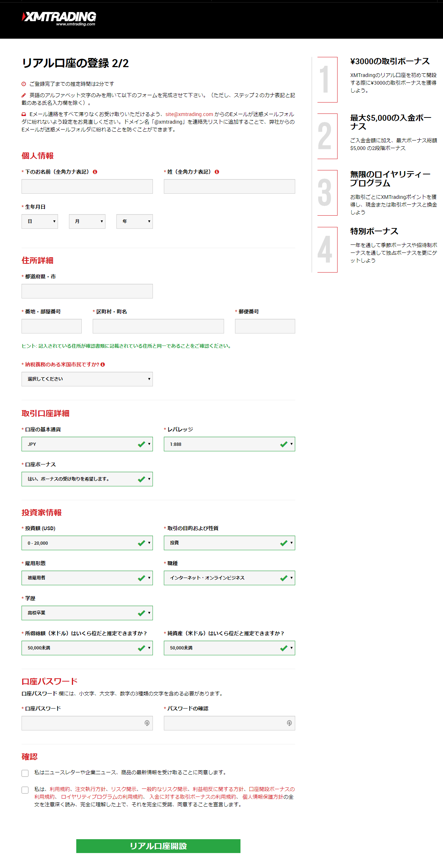This screenshot has width=443, height=868.
Task: Click reveal icon in パスワードの確認 field
Action: (x=289, y=723)
